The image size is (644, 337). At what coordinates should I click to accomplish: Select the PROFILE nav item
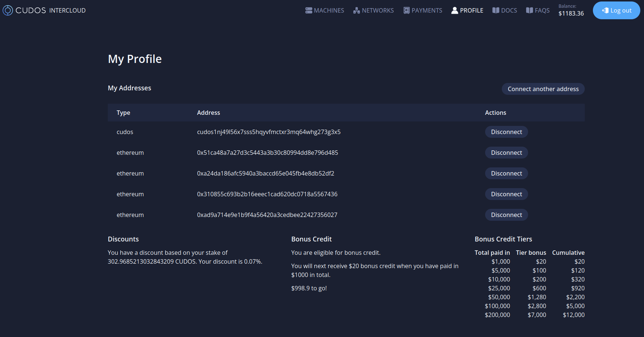(467, 10)
